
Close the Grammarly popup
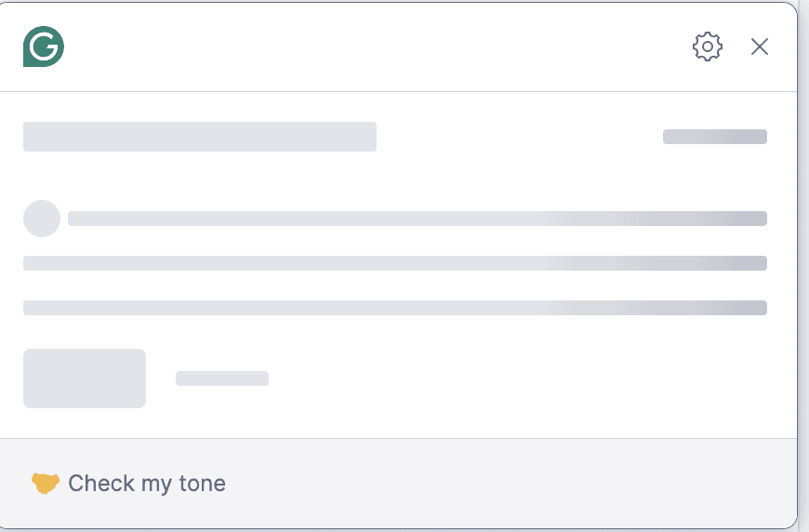click(x=760, y=47)
